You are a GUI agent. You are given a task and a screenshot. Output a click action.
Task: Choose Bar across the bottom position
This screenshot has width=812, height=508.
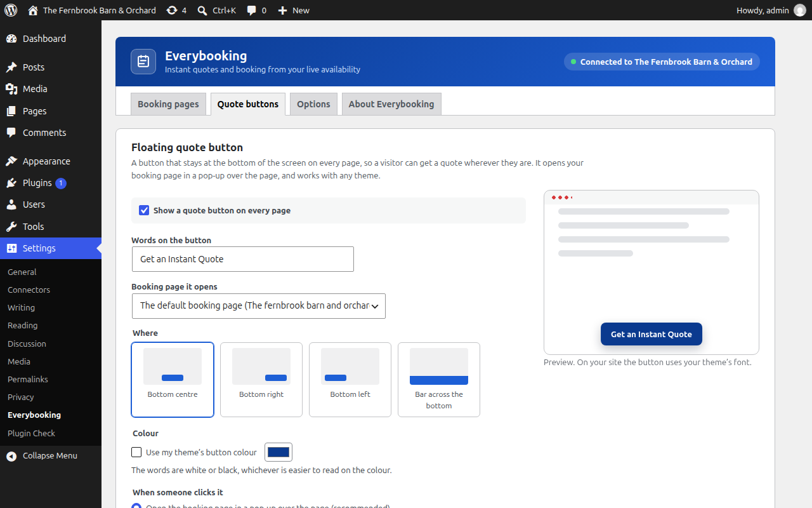[439, 380]
